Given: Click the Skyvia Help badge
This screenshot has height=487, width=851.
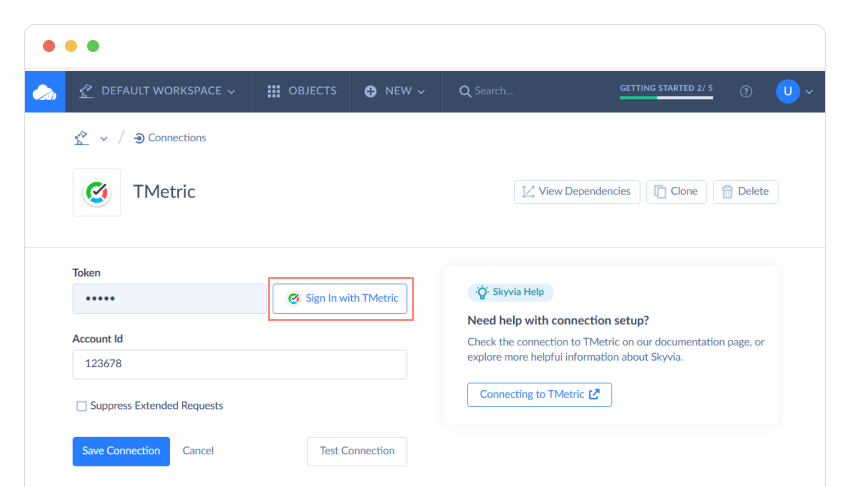Looking at the screenshot, I should point(510,292).
